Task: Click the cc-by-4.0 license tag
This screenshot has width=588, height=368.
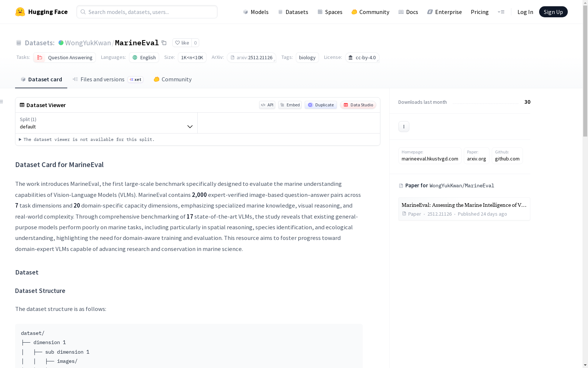Action: 362,57
